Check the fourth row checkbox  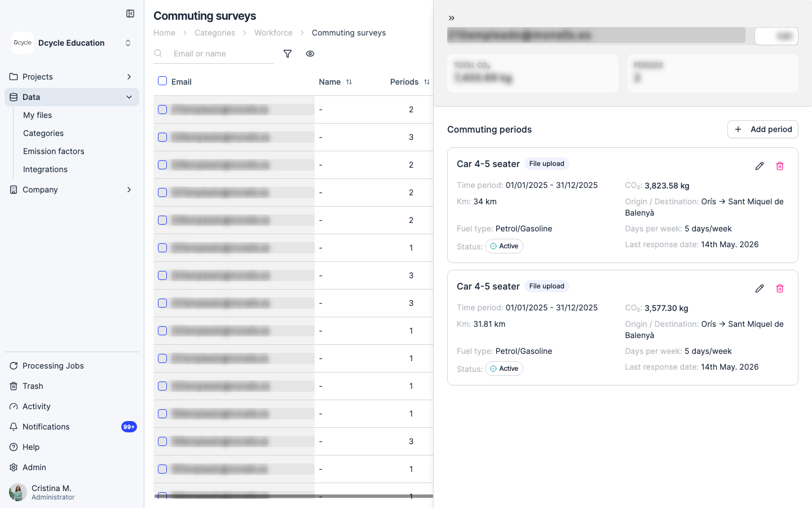pyautogui.click(x=162, y=192)
